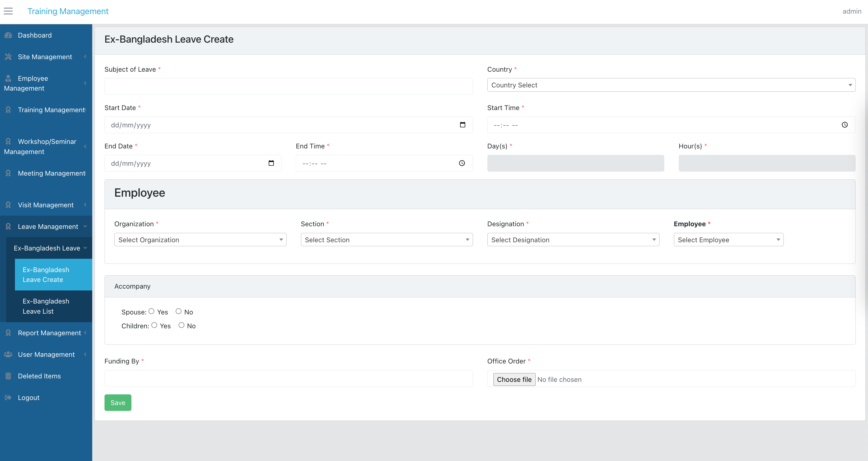The image size is (868, 461).
Task: Open the Select Employee dropdown
Action: click(x=729, y=239)
